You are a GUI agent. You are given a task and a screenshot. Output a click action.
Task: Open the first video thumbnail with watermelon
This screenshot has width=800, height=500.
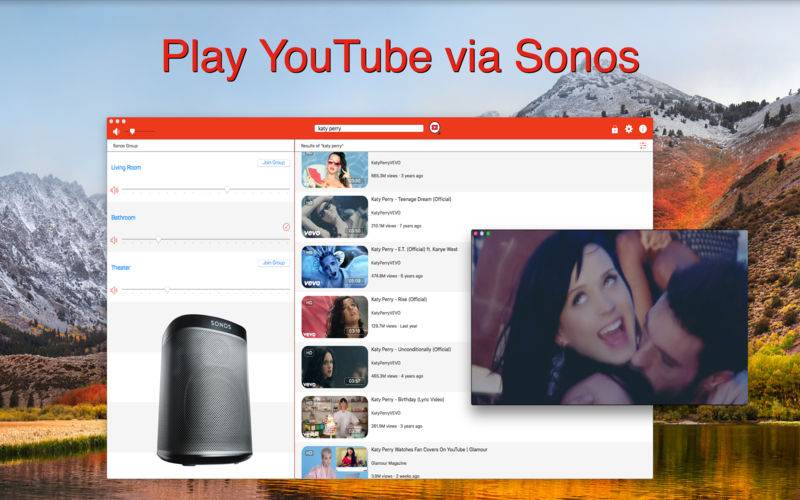coord(335,170)
